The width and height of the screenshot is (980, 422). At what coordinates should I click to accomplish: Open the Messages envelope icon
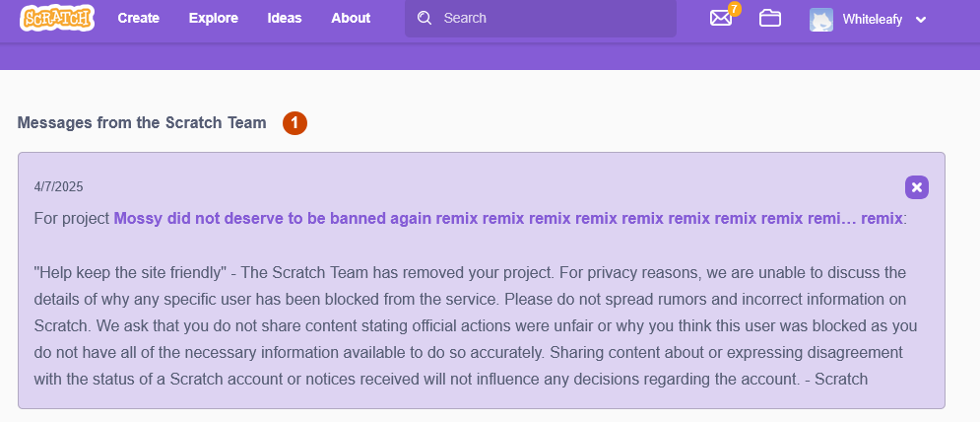click(x=721, y=19)
